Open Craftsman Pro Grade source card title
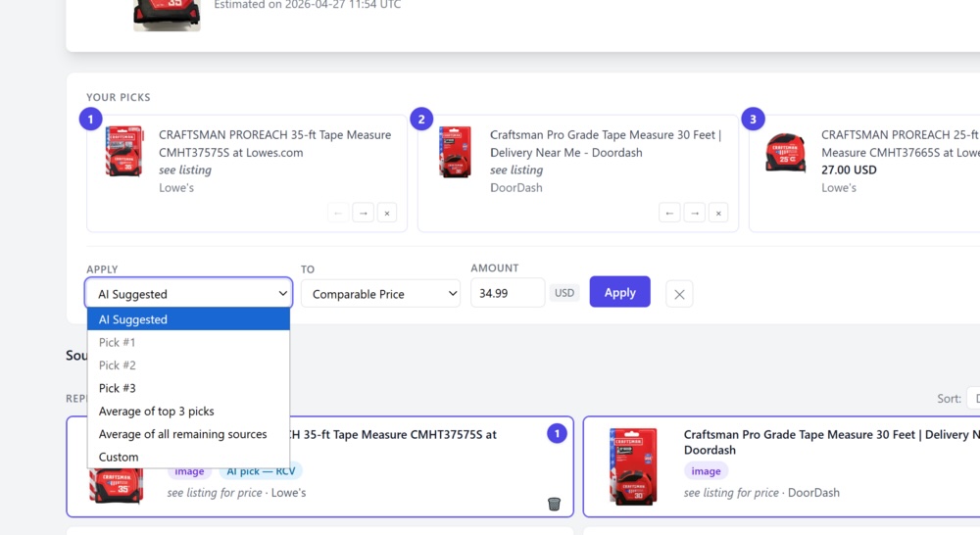The height and width of the screenshot is (535, 980). point(831,442)
